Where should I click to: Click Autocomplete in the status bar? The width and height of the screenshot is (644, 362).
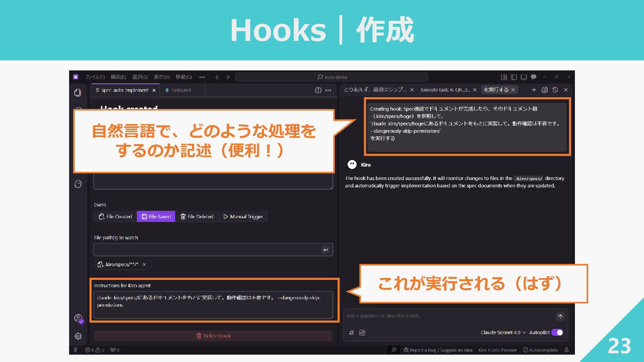[540, 350]
